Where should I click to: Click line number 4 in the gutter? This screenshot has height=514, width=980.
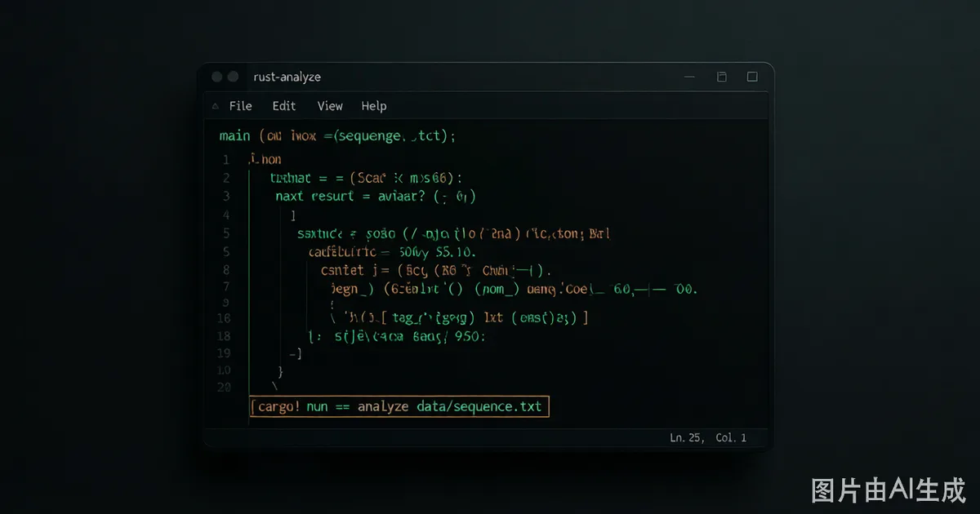click(x=225, y=215)
